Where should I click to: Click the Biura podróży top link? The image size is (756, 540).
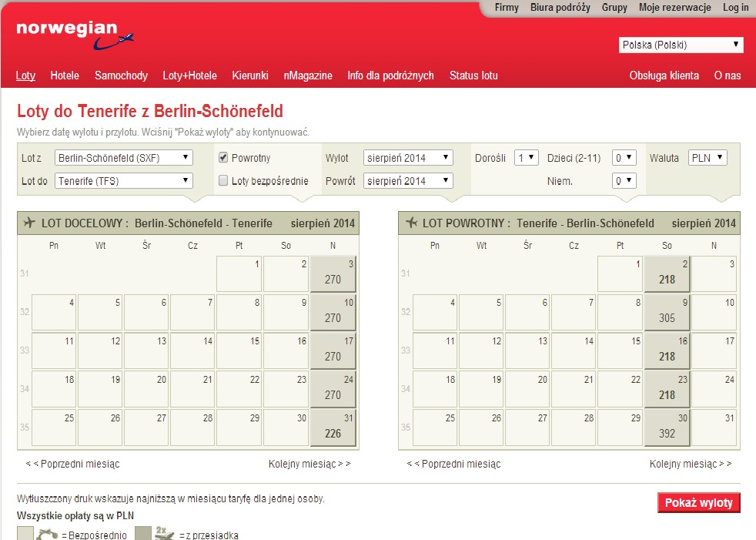[560, 7]
